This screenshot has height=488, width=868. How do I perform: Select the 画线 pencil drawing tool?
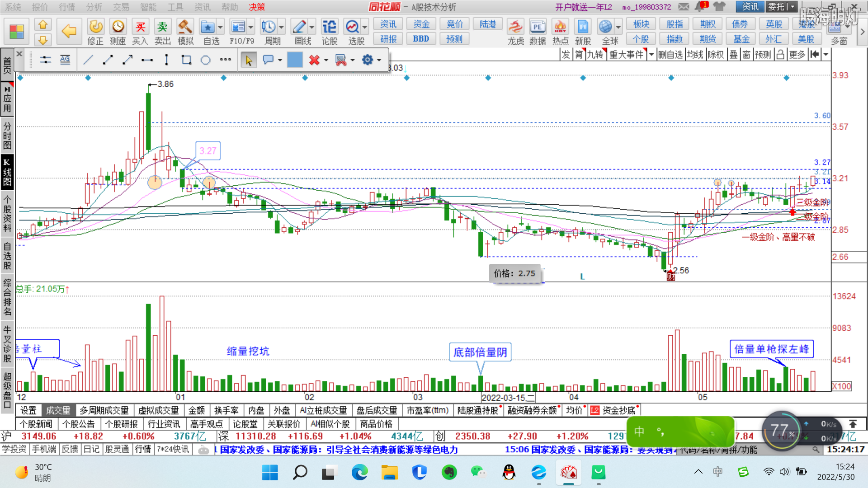pyautogui.click(x=299, y=27)
